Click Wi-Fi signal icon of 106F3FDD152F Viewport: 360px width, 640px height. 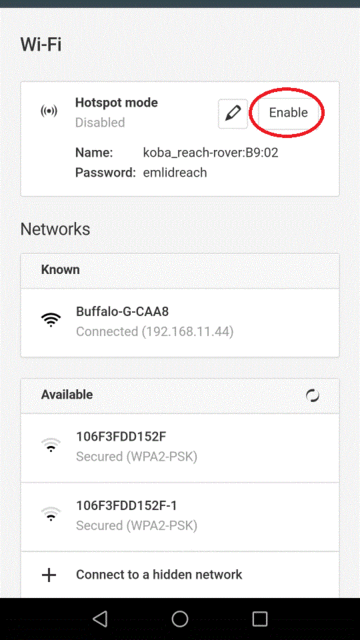[x=51, y=445]
